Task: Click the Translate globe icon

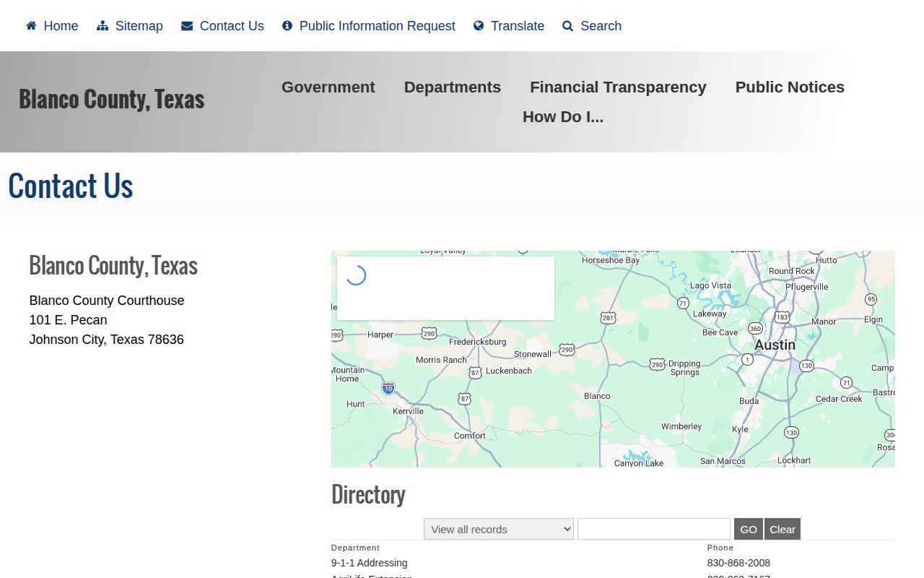Action: tap(479, 26)
